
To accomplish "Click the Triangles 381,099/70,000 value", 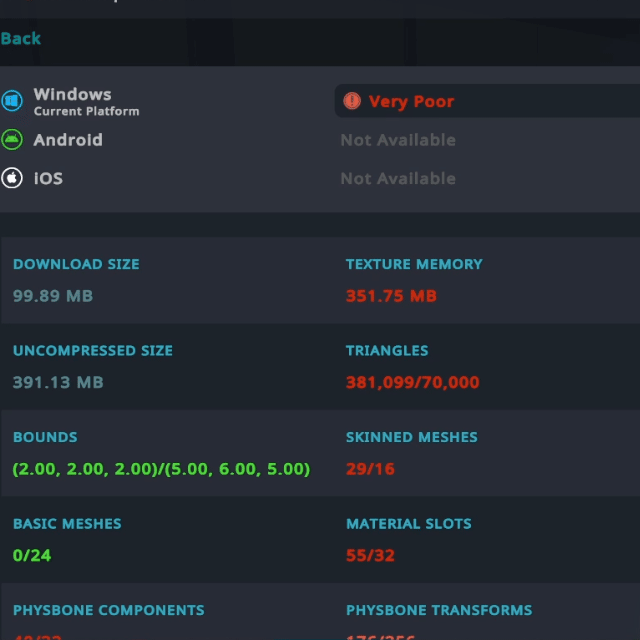I will 412,382.
